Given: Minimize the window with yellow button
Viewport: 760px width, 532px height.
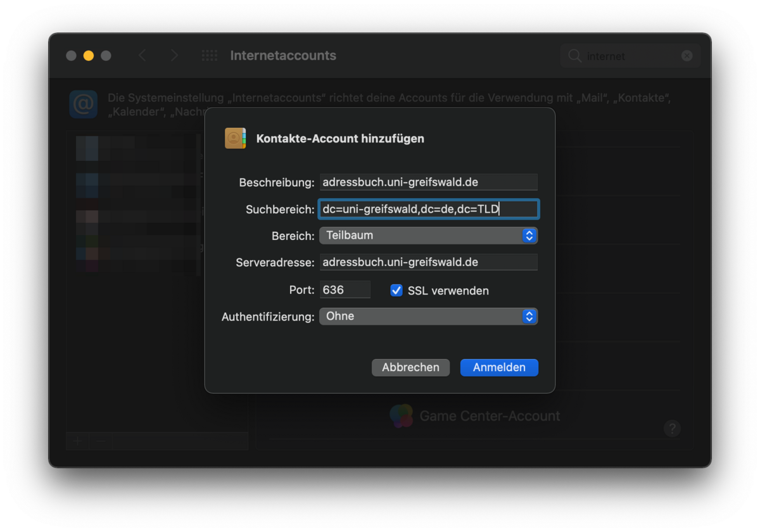Looking at the screenshot, I should [89, 56].
